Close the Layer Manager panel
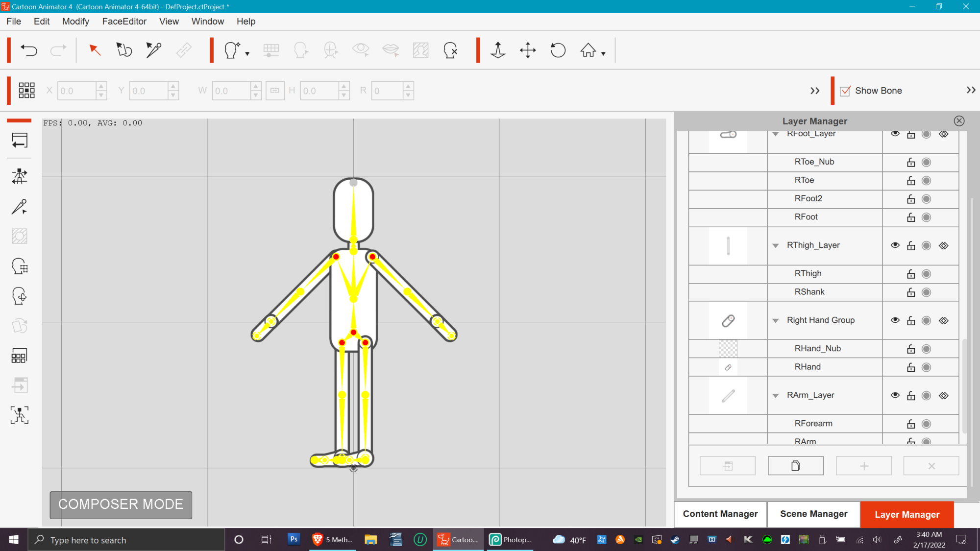 [959, 121]
